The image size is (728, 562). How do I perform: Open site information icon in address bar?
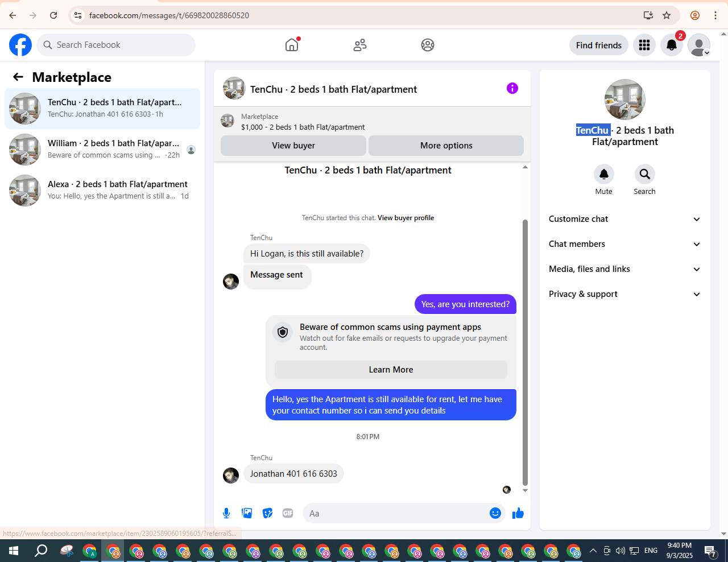pyautogui.click(x=78, y=15)
